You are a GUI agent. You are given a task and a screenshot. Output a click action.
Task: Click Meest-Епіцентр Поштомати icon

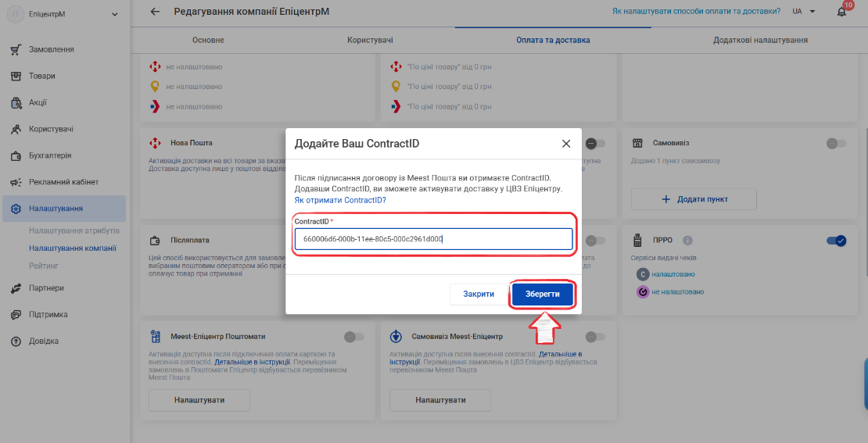(155, 336)
